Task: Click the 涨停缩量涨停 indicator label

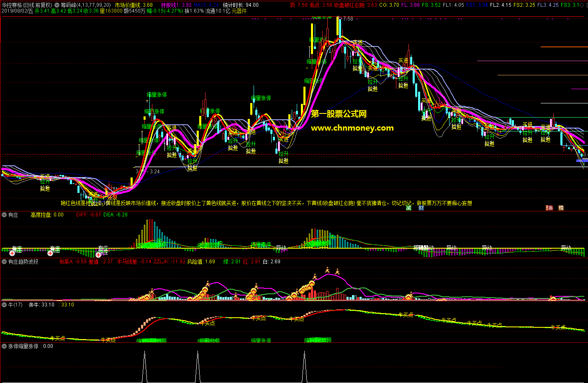Action: pyautogui.click(x=23, y=346)
